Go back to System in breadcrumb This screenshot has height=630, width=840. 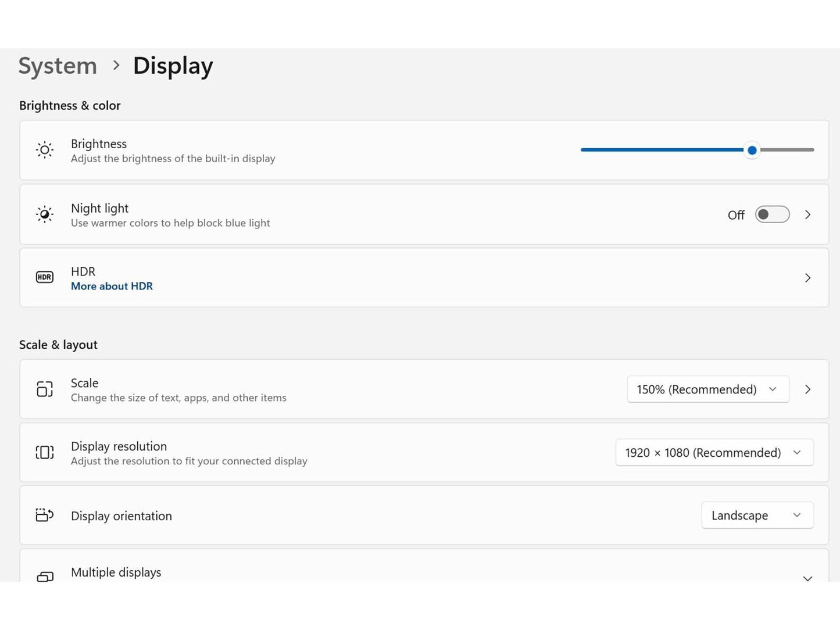(58, 66)
